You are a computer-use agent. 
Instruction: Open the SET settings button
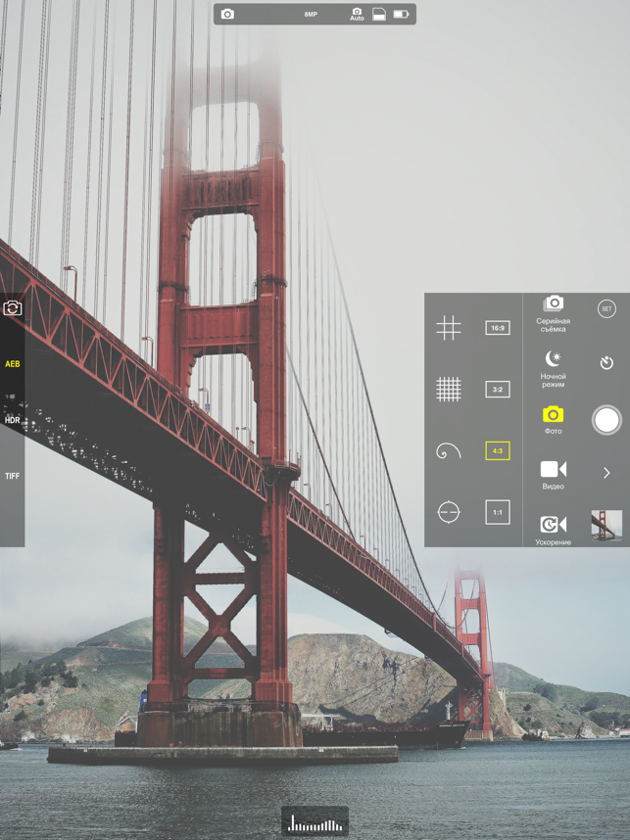pos(606,308)
